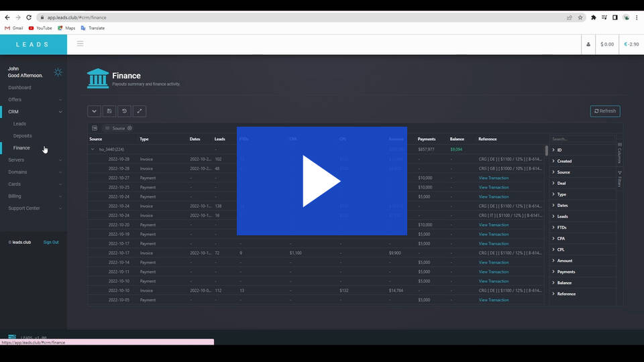Screen dimensions: 644x362
Task: Click View Transaction for 2022-10-05 payment
Action: tap(494, 300)
